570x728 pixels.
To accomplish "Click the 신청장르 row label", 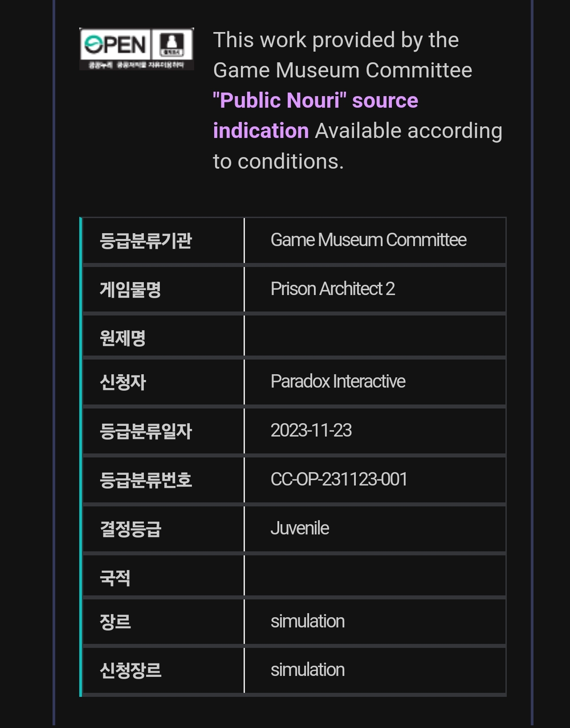I will click(130, 670).
